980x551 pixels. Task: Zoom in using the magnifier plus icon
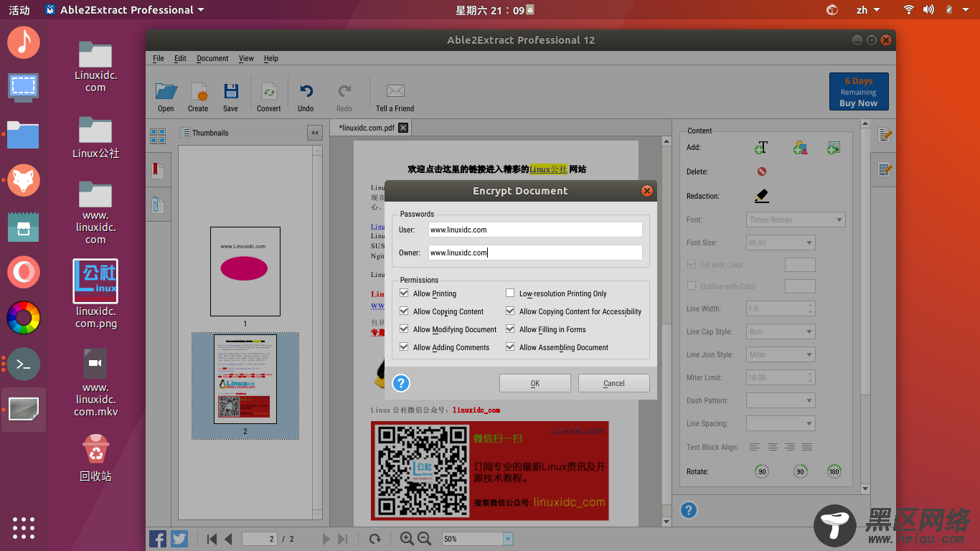click(407, 539)
